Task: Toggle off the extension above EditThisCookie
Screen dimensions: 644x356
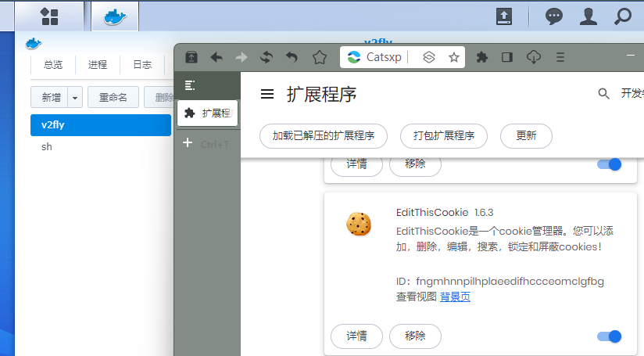Action: click(609, 164)
